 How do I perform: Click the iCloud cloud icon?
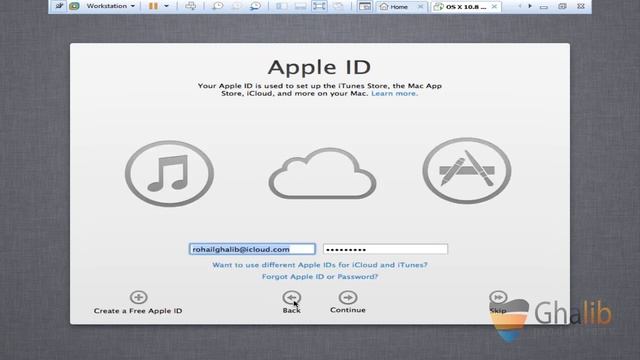point(322,173)
